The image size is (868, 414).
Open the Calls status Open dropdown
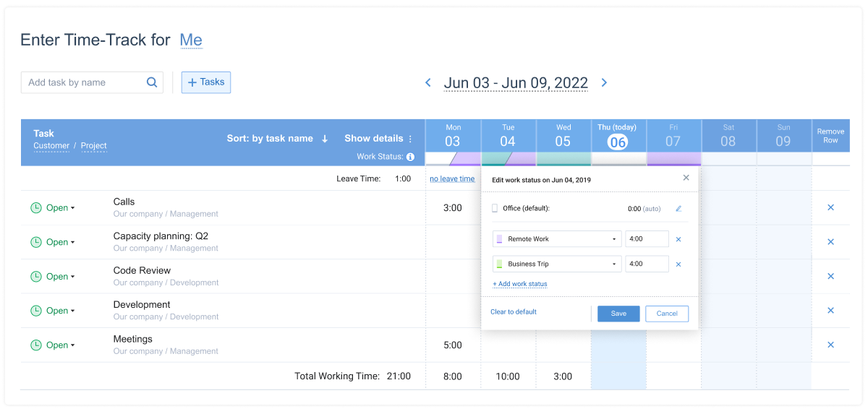[61, 208]
